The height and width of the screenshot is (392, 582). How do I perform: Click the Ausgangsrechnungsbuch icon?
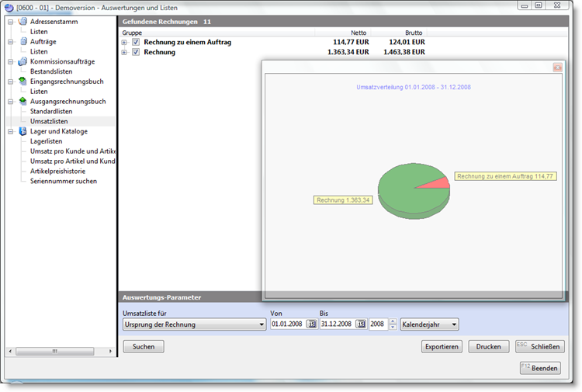click(22, 102)
